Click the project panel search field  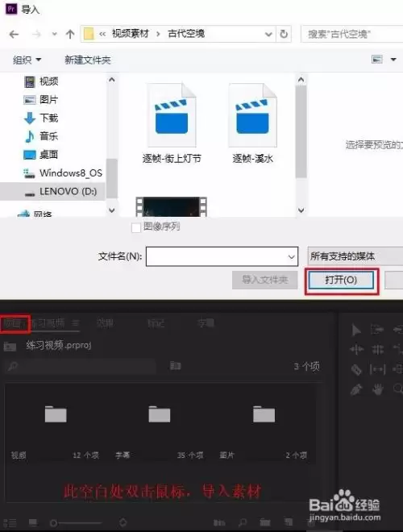click(81, 366)
